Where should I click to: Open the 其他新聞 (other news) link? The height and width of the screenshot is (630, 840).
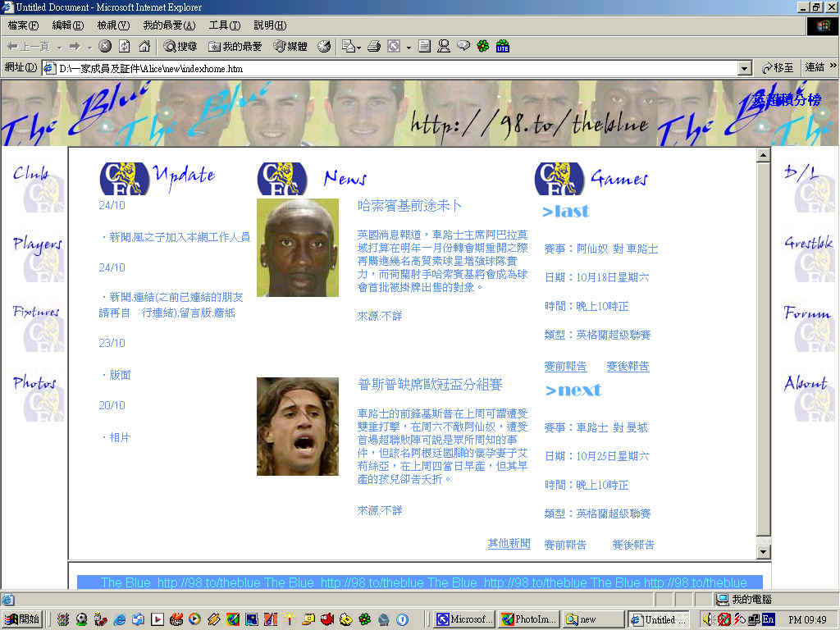(509, 544)
